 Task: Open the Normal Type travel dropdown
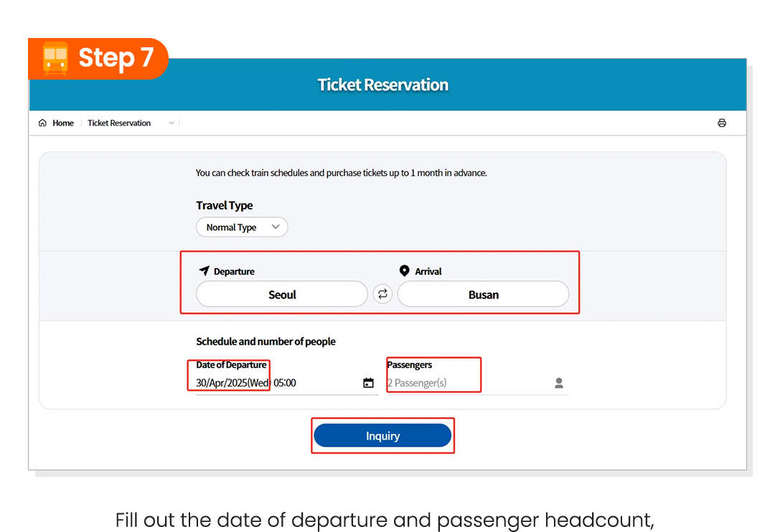click(242, 227)
